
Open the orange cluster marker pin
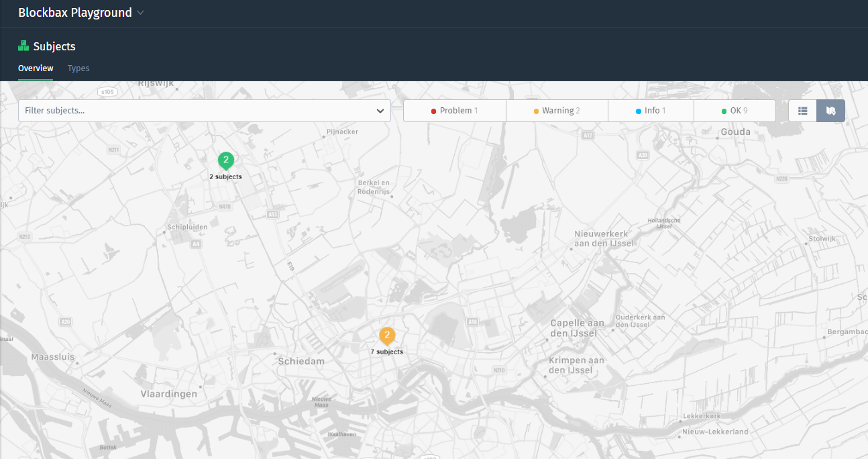pos(387,335)
